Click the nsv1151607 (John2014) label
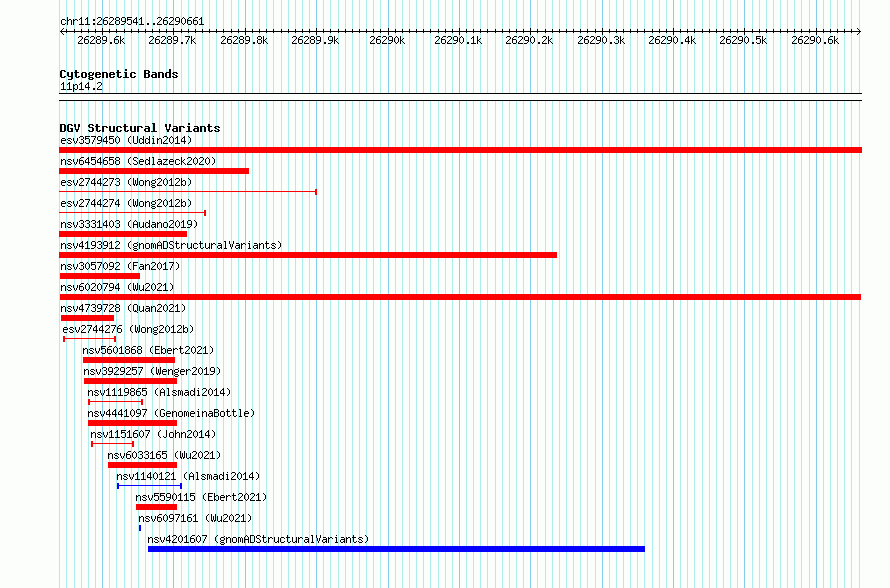The width and height of the screenshot is (890, 588). pyautogui.click(x=153, y=434)
